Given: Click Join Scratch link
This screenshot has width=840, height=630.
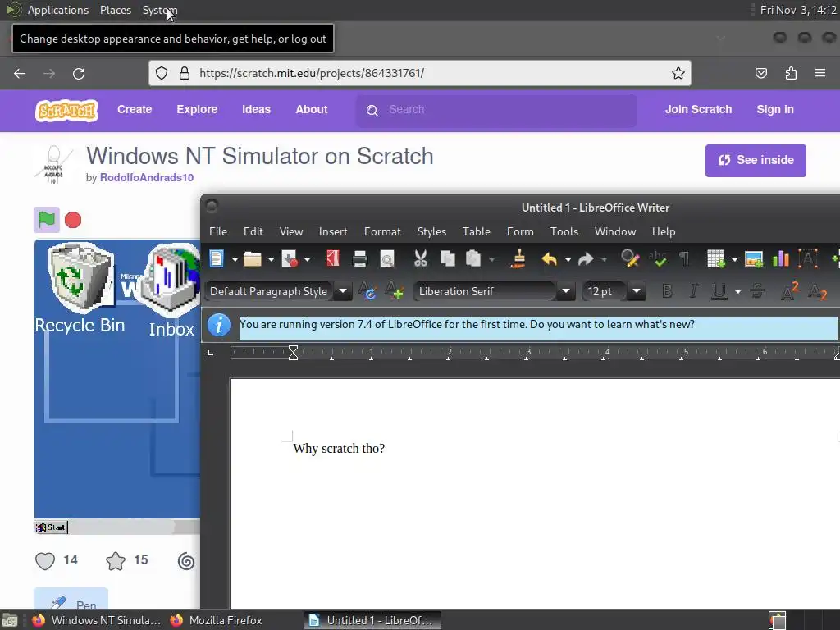Looking at the screenshot, I should pyautogui.click(x=698, y=109).
